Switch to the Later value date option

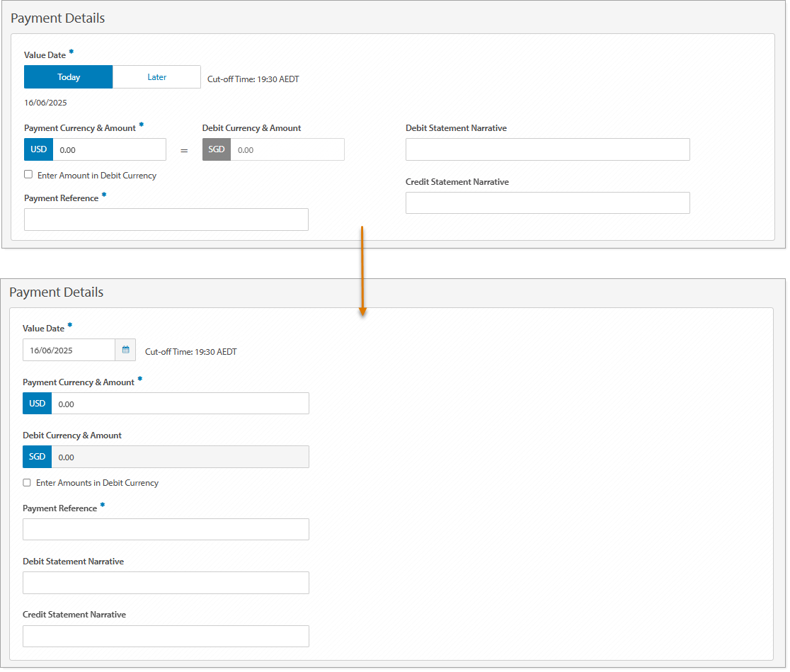[156, 76]
